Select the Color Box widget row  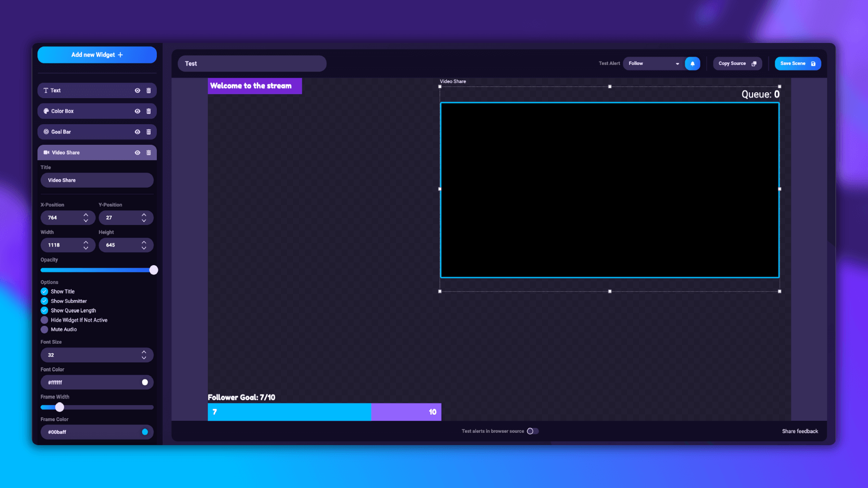(x=97, y=111)
